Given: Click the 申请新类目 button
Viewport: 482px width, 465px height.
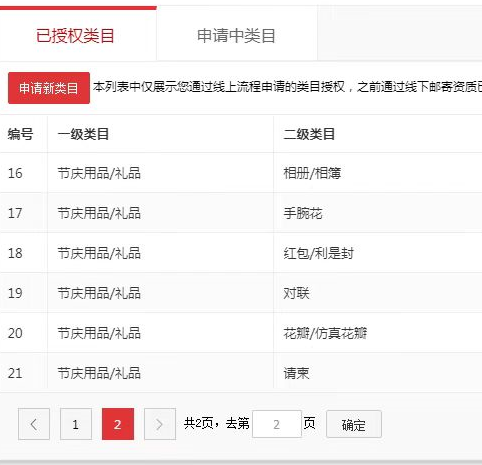Looking at the screenshot, I should coord(49,88).
